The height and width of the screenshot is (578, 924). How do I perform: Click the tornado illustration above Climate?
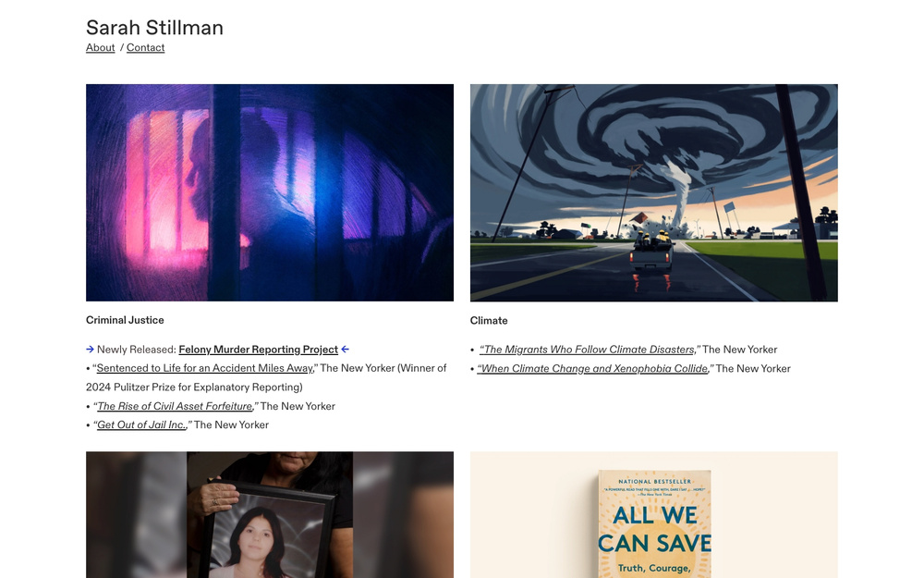tap(654, 193)
